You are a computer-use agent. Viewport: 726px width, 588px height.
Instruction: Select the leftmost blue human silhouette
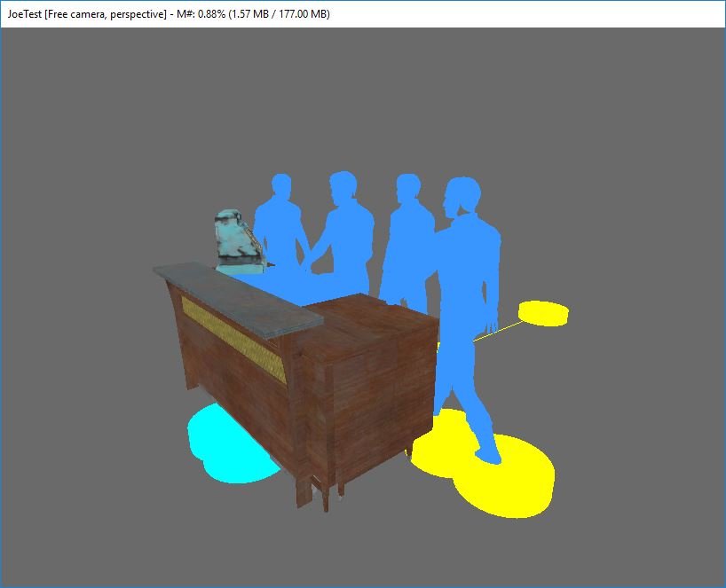(280, 222)
